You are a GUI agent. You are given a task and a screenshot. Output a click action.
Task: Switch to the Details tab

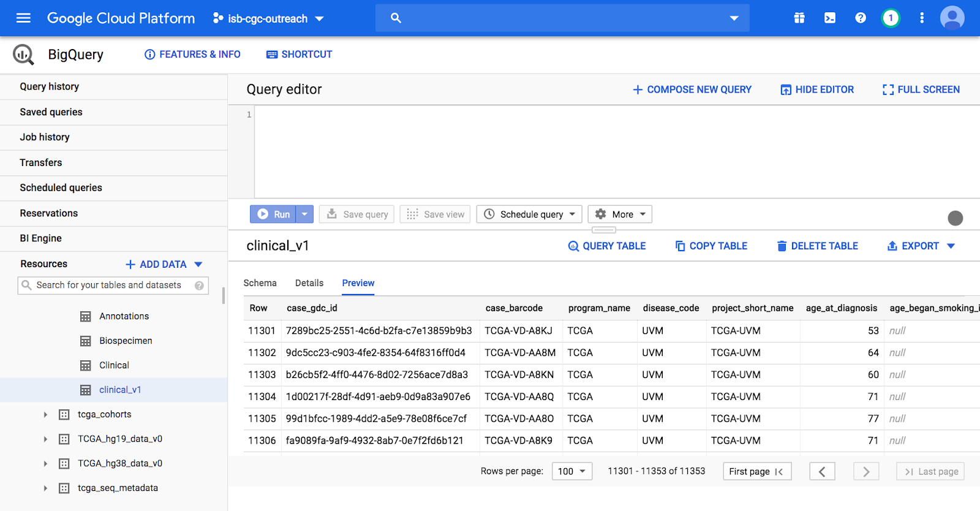[309, 283]
